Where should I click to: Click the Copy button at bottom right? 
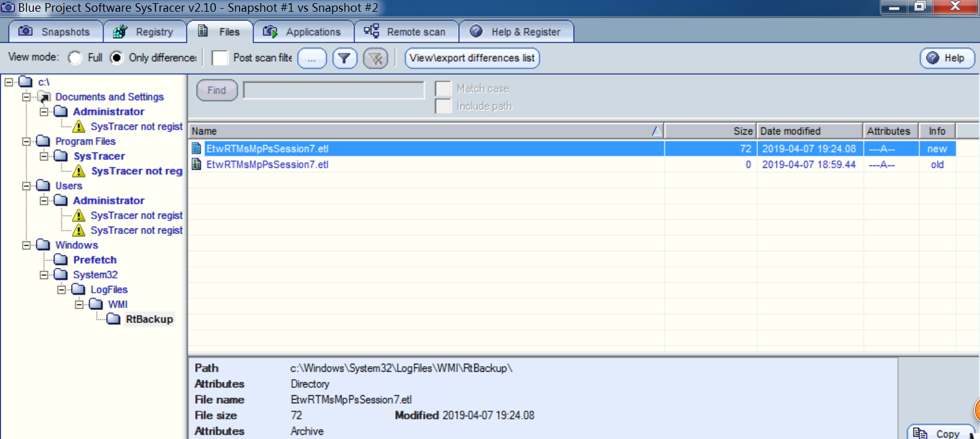pos(940,432)
